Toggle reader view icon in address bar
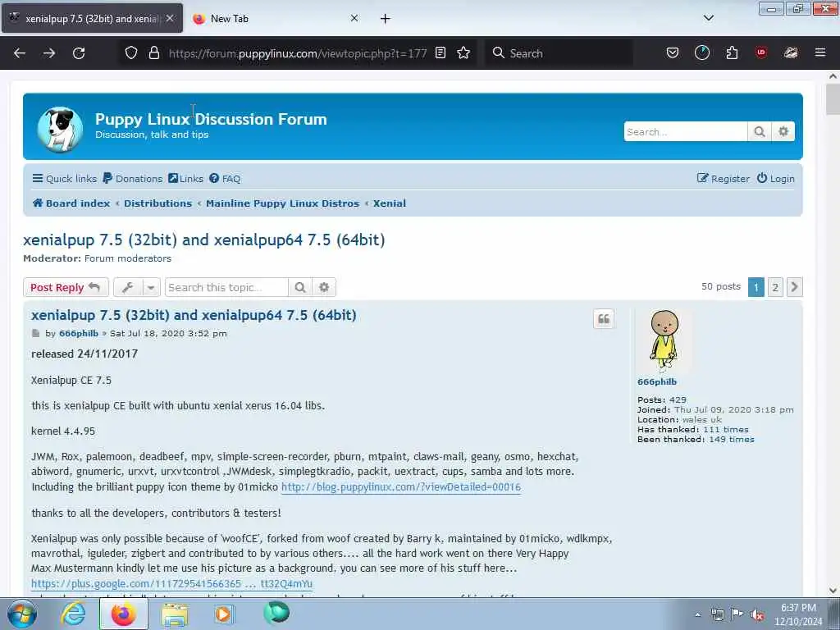 [x=441, y=52]
